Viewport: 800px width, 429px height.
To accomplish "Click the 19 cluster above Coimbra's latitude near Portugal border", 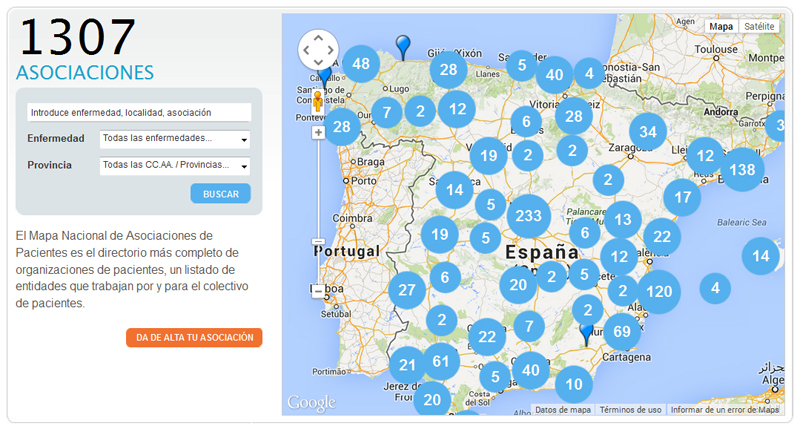I will (439, 235).
